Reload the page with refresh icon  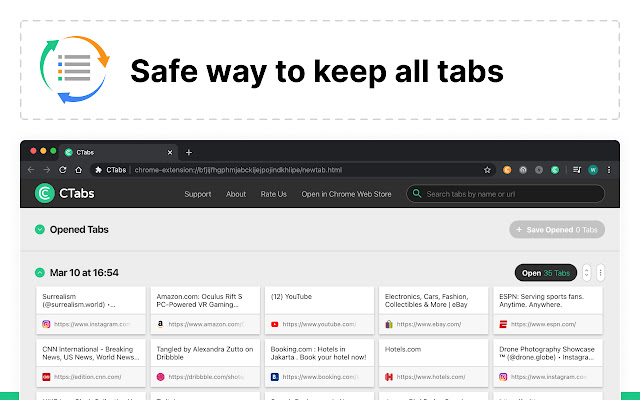(62, 170)
